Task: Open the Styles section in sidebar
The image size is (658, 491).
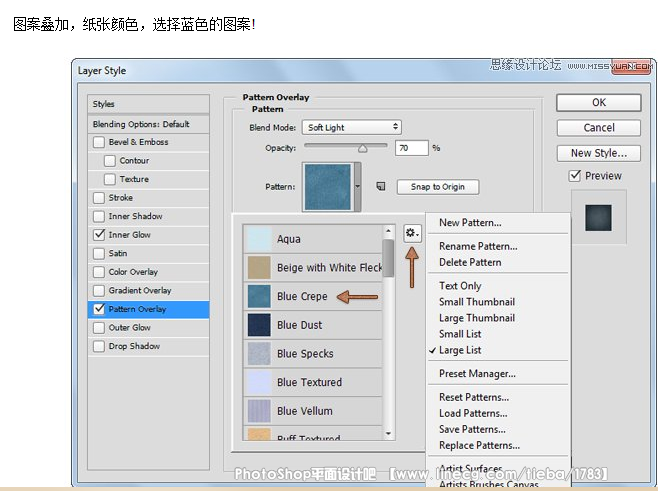Action: [x=149, y=104]
